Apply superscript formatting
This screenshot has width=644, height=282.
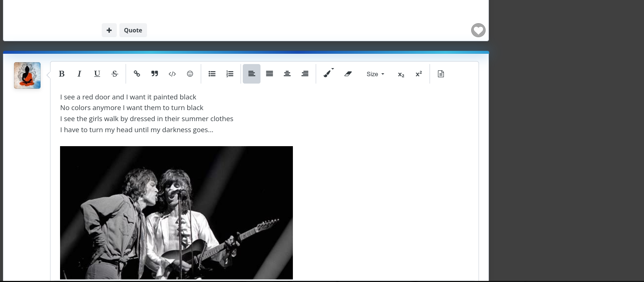419,74
